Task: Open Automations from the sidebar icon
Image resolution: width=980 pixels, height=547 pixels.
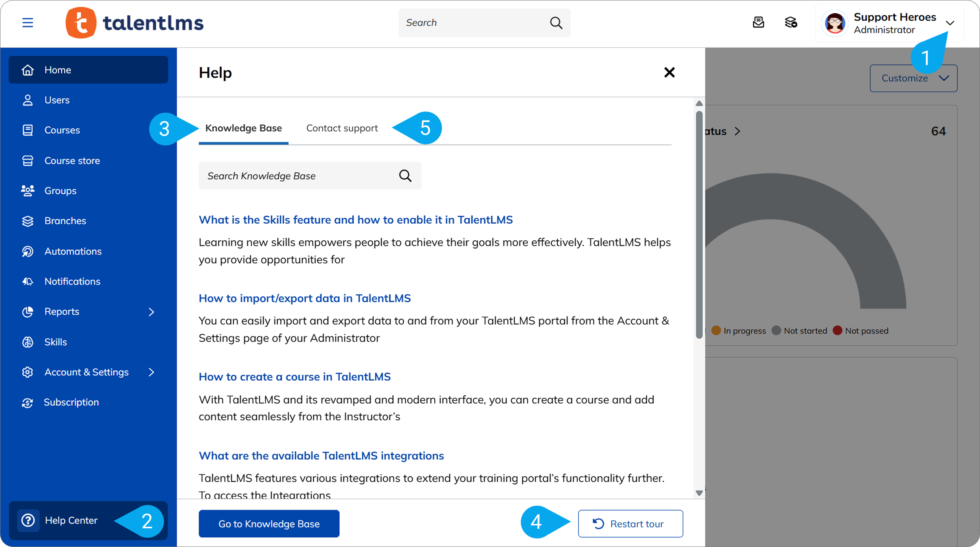Action: click(x=28, y=251)
